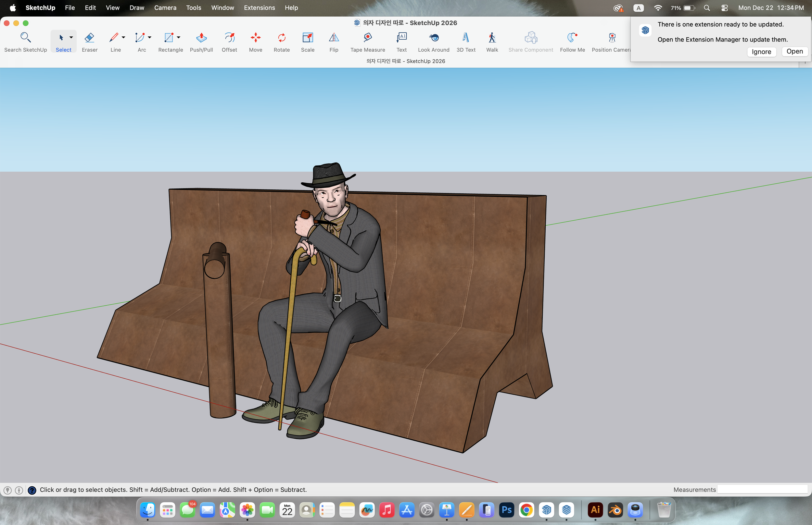Expand the Arc tool options dropdown
Image resolution: width=812 pixels, height=525 pixels.
click(x=149, y=38)
